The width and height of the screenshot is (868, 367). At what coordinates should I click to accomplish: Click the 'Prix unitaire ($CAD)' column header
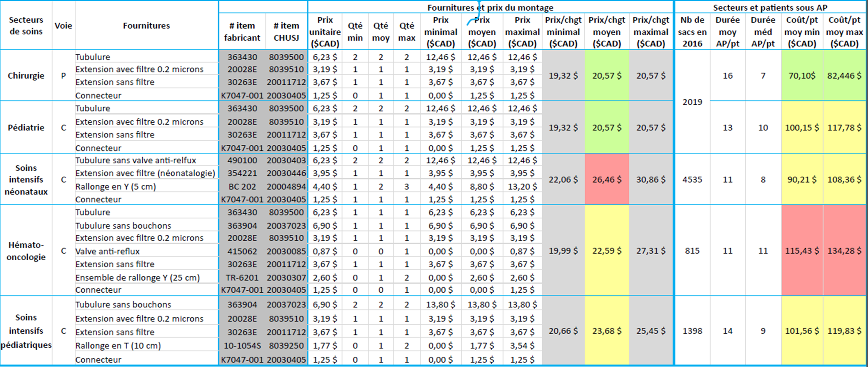[x=325, y=32]
